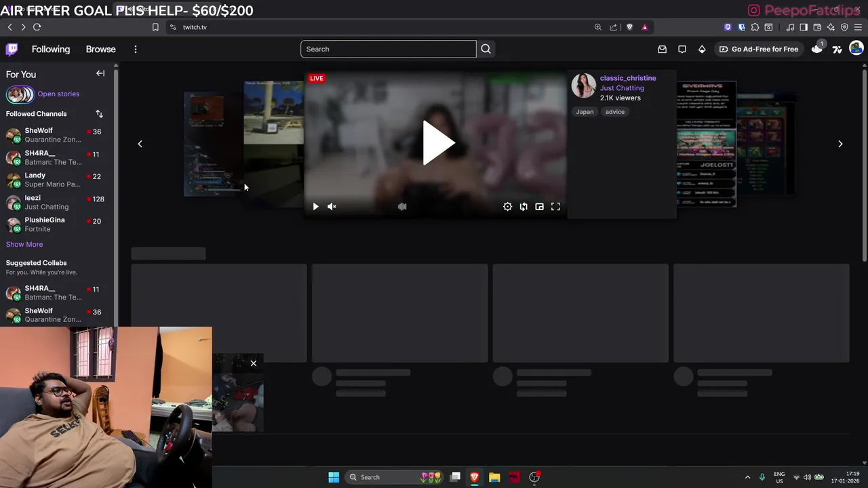Click the small play control in player
Image resolution: width=868 pixels, height=488 pixels.
point(315,207)
